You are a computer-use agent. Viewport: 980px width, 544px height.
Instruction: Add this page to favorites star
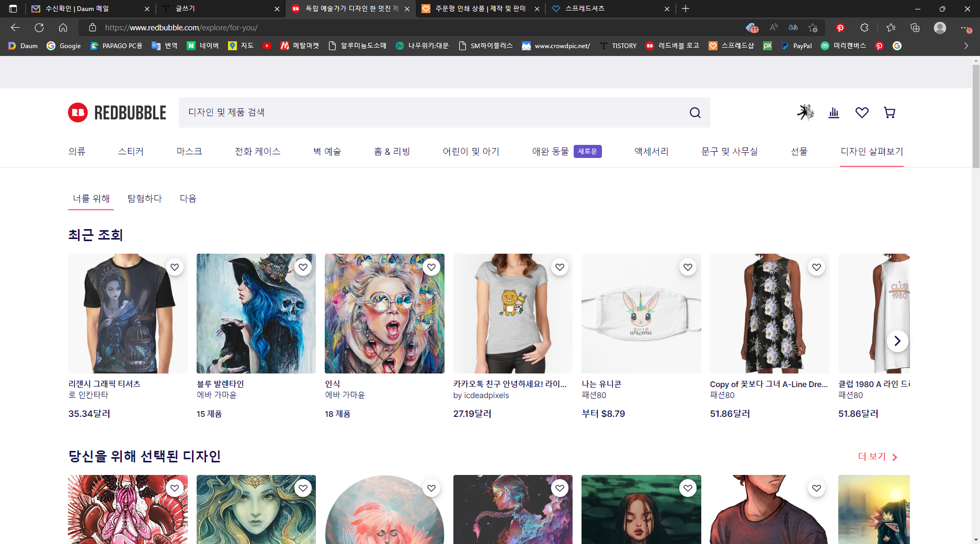[813, 28]
